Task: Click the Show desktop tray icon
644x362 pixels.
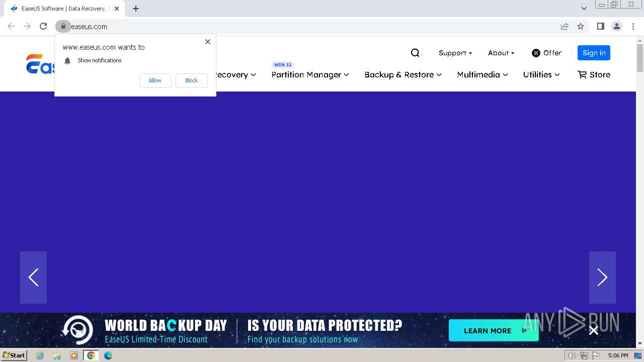Action: 638,355
